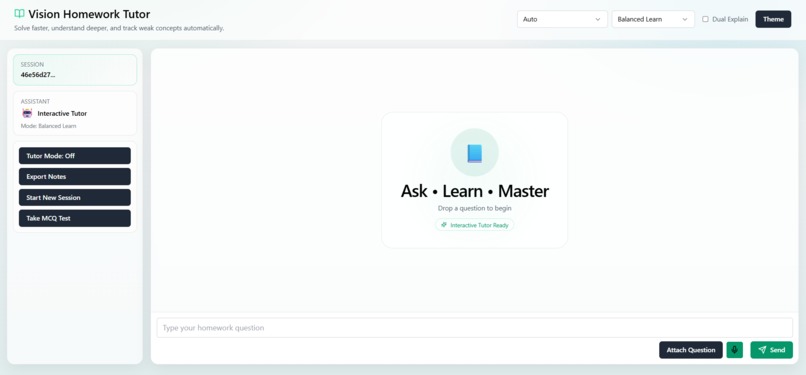Click the Export Notes button
The width and height of the screenshot is (806, 375).
75,177
